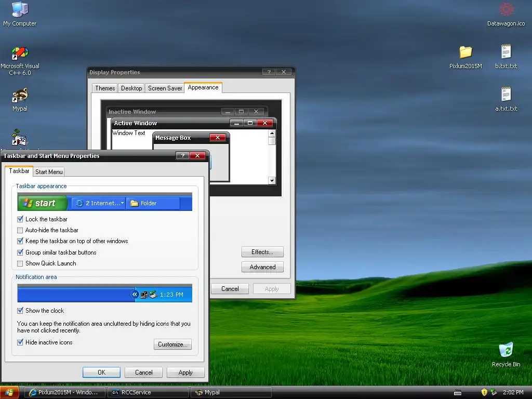The width and height of the screenshot is (532, 399).
Task: Select the a.txt.txt file icon
Action: [506, 99]
